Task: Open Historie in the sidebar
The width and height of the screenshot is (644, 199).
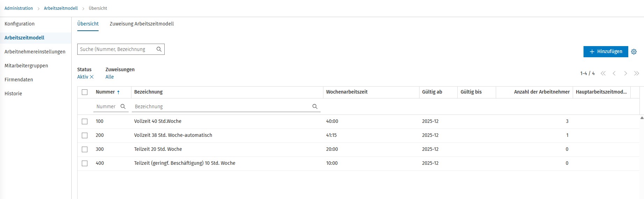Action: pos(13,94)
